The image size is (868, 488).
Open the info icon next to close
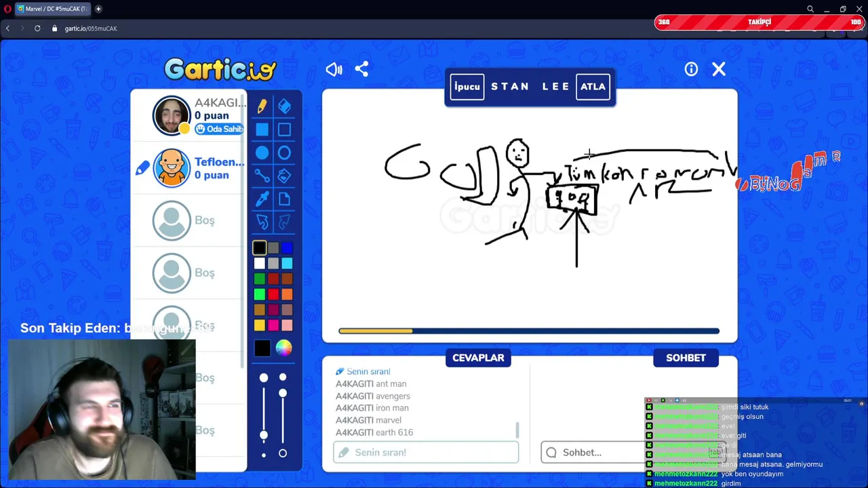(691, 69)
